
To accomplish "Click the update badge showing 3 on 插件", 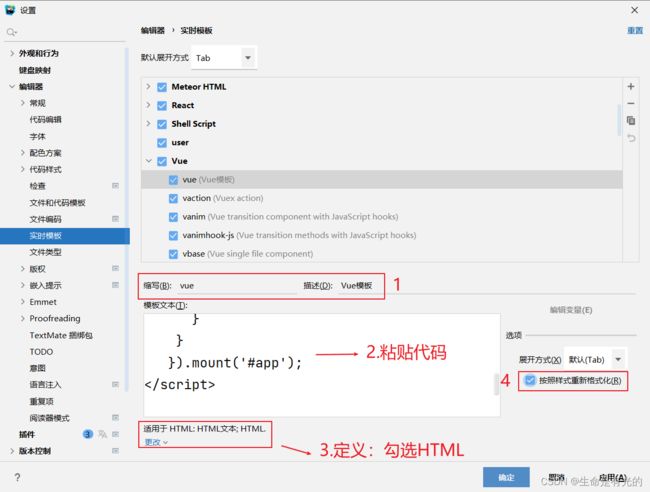I will coord(87,434).
